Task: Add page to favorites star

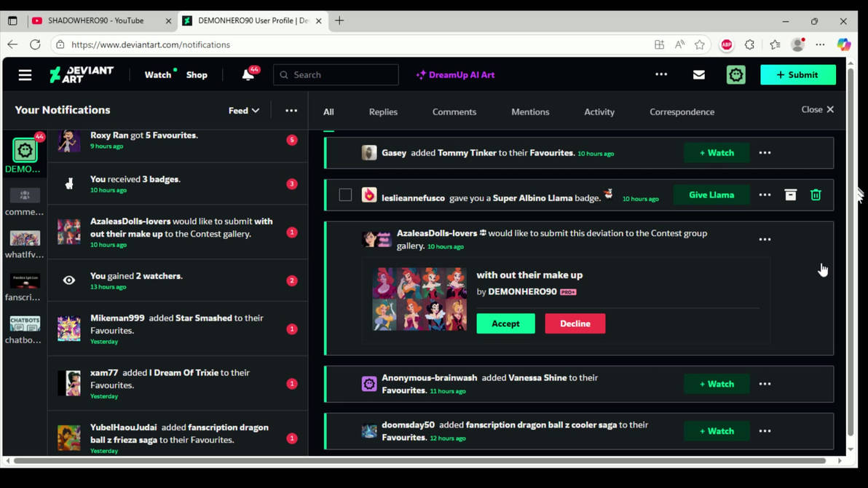Action: point(700,45)
